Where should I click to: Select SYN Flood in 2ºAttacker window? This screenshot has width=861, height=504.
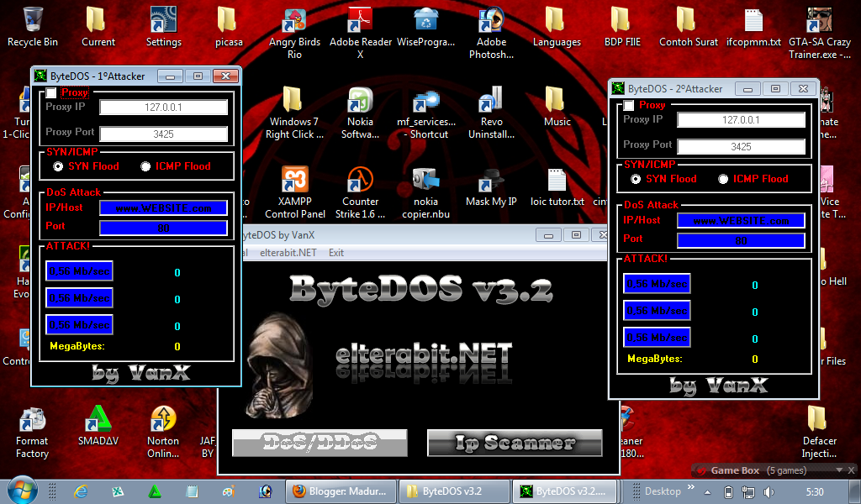[636, 179]
